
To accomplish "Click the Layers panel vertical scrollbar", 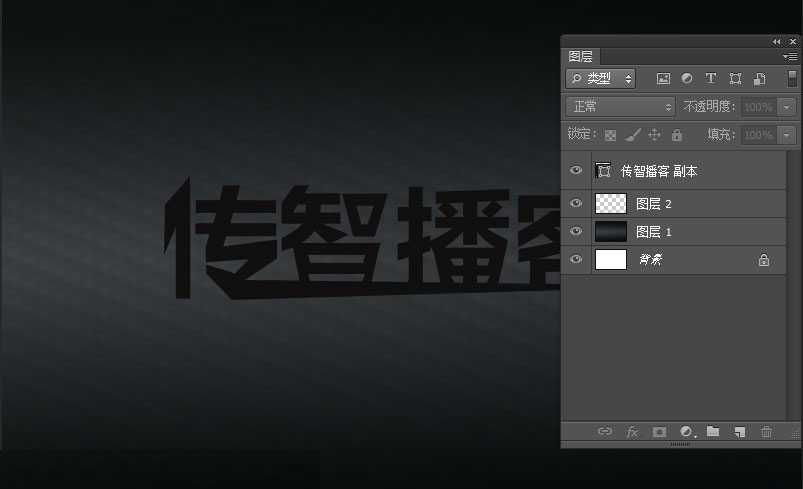I will (793, 286).
